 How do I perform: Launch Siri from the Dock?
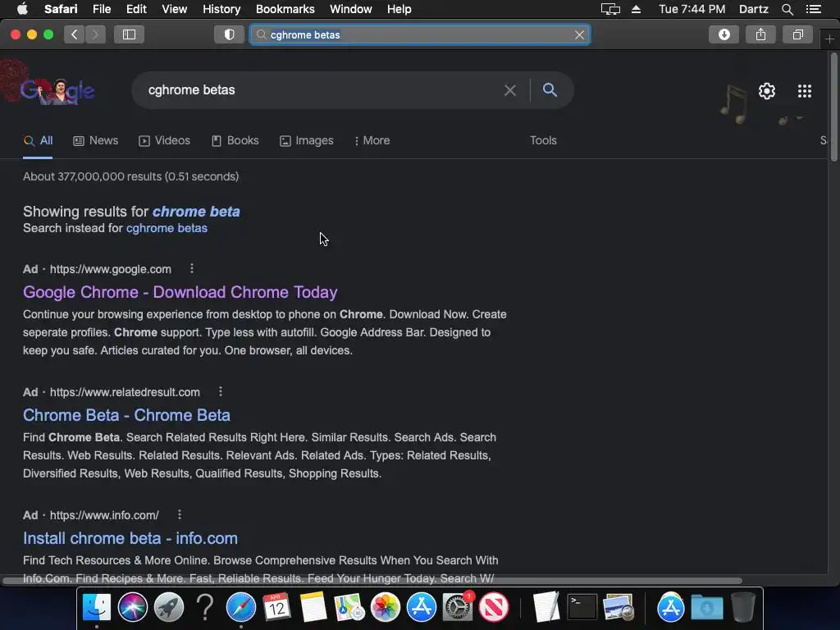coord(132,608)
